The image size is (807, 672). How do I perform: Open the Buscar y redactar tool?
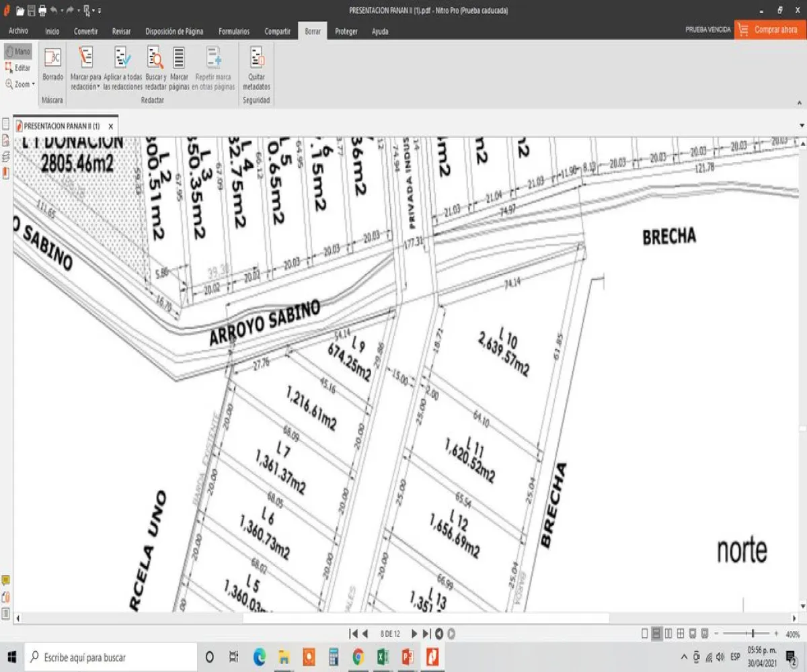tap(155, 58)
